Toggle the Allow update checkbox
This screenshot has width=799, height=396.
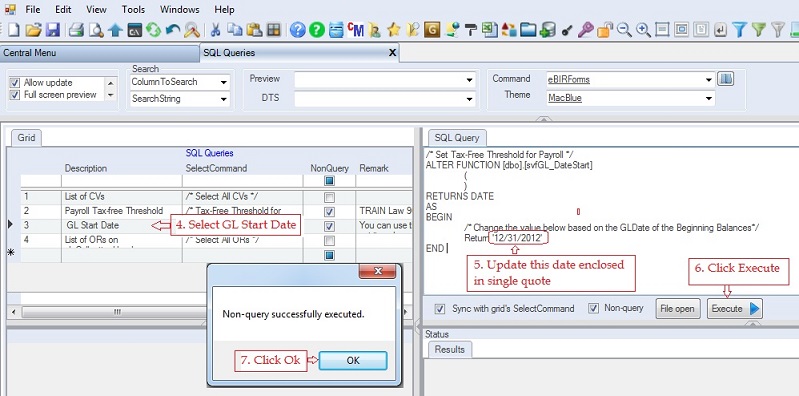pyautogui.click(x=15, y=83)
